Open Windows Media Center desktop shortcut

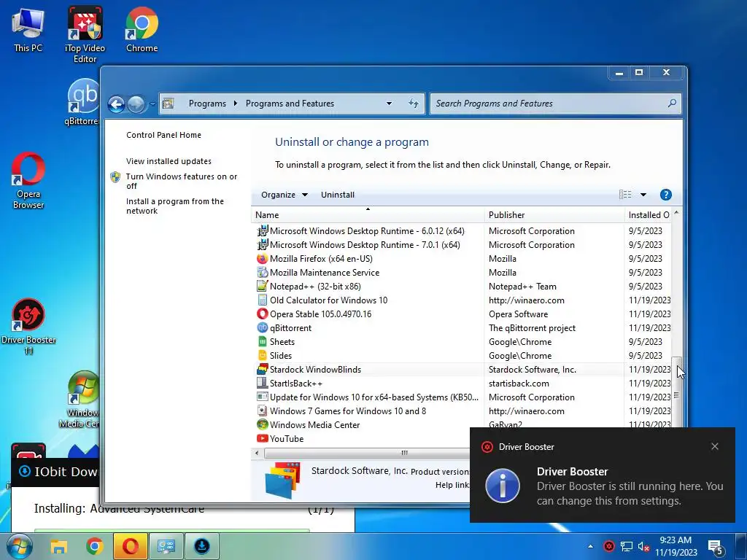click(81, 399)
